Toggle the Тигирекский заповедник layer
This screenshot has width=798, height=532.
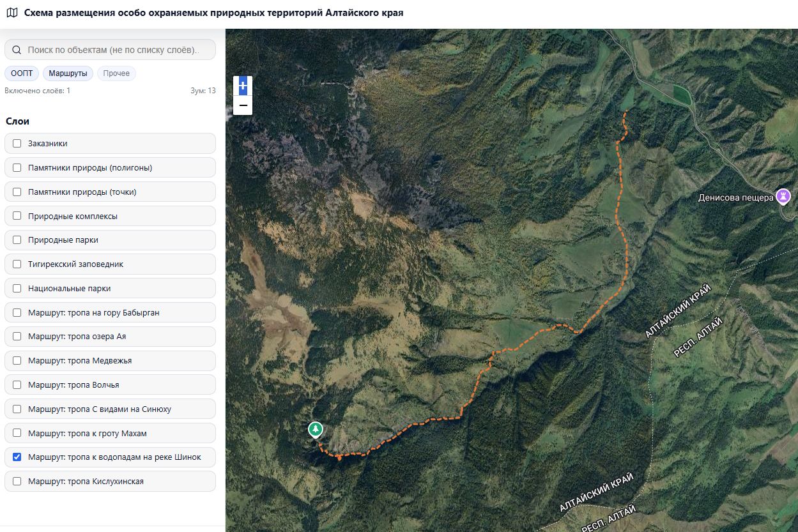click(x=17, y=264)
